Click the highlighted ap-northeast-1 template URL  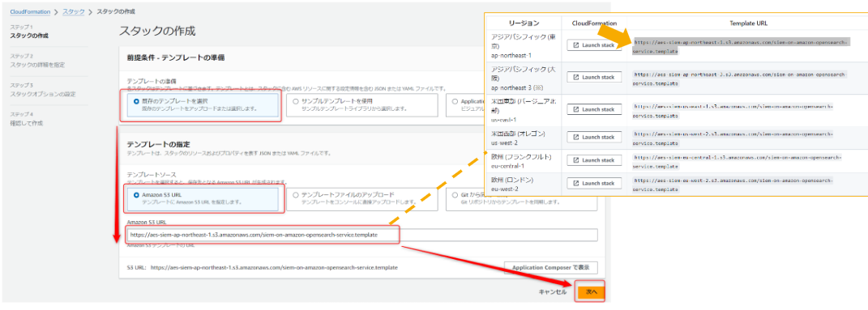(x=740, y=46)
